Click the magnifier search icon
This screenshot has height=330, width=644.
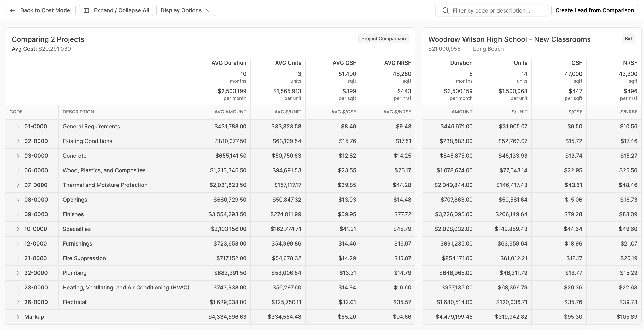click(446, 10)
